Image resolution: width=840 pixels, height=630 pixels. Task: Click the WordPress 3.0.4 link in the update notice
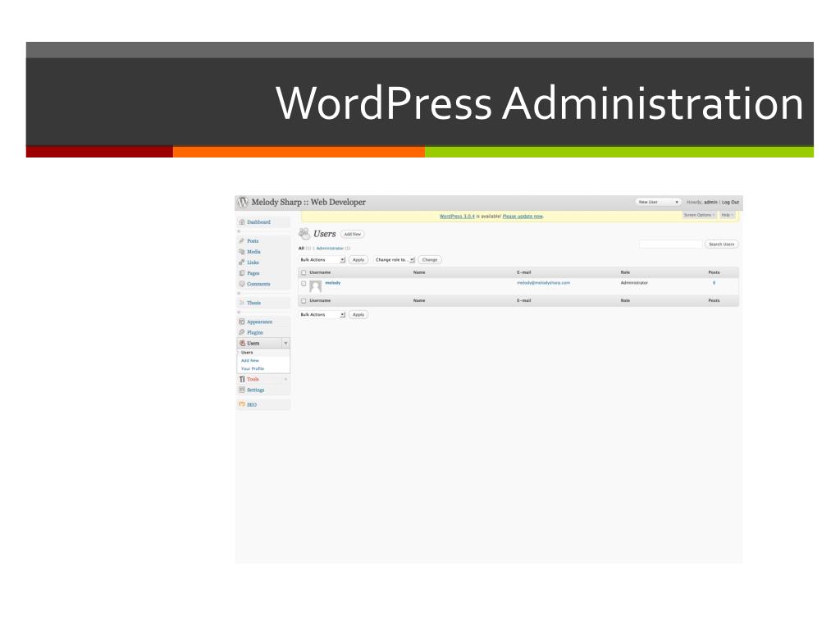(457, 217)
